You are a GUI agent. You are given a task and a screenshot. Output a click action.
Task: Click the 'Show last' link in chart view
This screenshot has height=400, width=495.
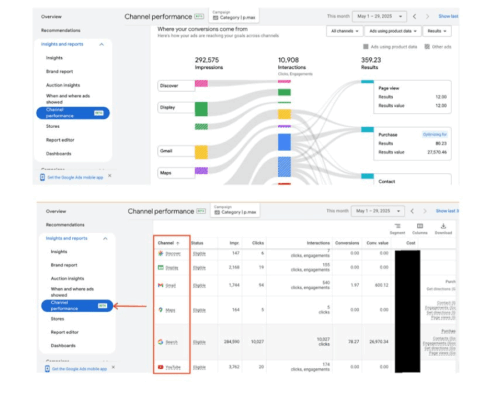click(x=448, y=16)
